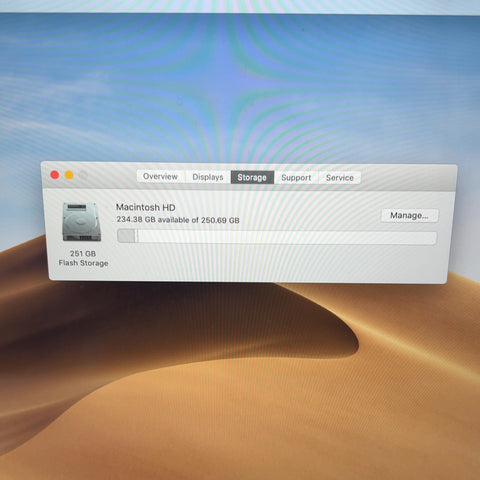The height and width of the screenshot is (480, 480).
Task: Click the Flash Storage caption under drive
Action: (83, 263)
